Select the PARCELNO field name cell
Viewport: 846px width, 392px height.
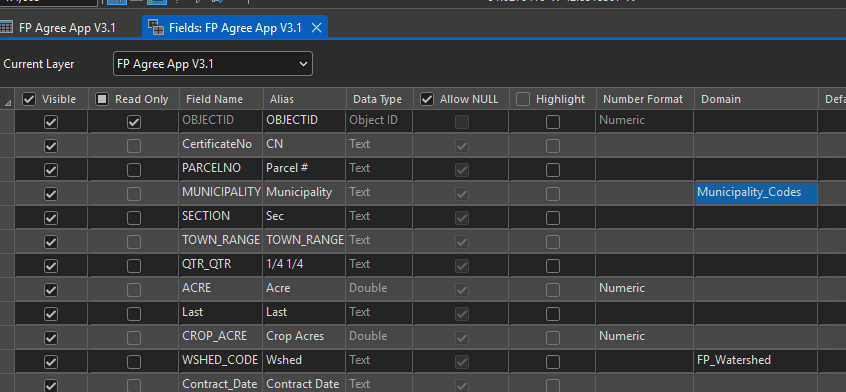[x=221, y=169]
